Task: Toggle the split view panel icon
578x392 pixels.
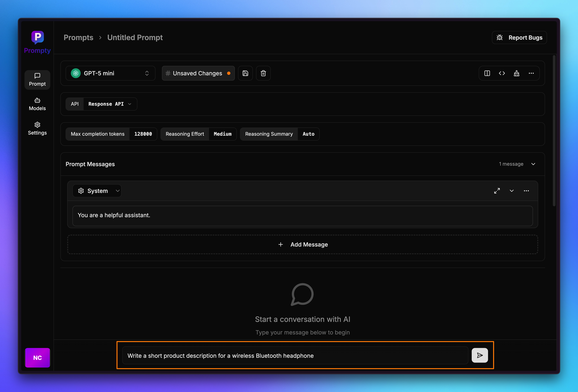Action: click(x=487, y=73)
